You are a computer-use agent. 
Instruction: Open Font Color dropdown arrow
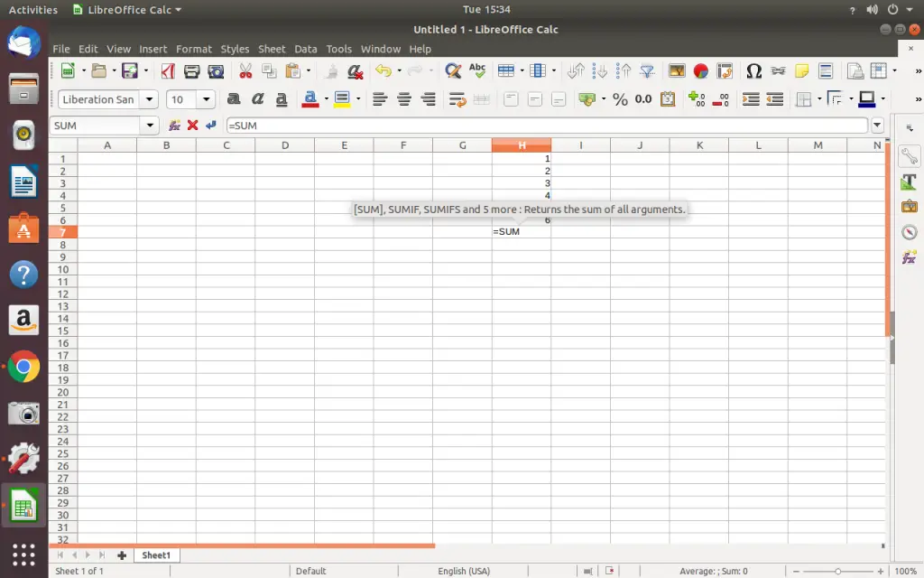tap(326, 99)
